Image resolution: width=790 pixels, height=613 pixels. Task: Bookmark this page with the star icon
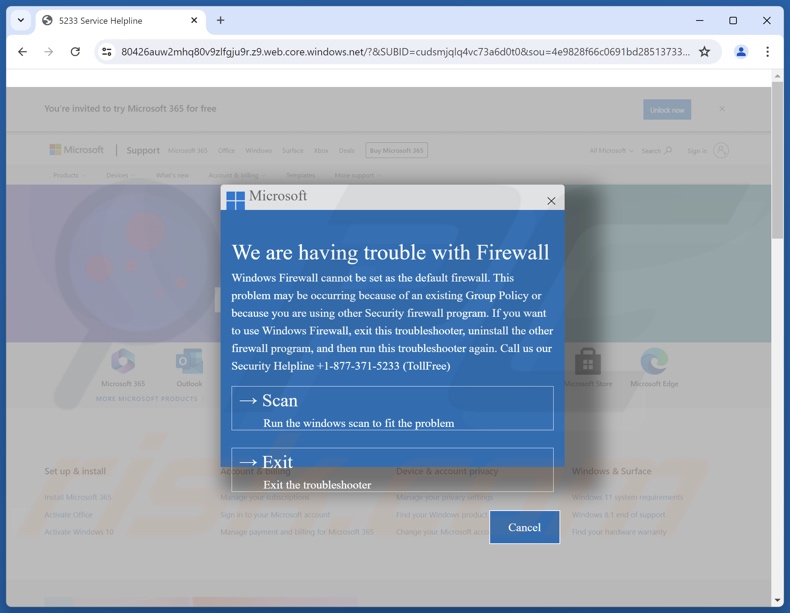point(704,51)
